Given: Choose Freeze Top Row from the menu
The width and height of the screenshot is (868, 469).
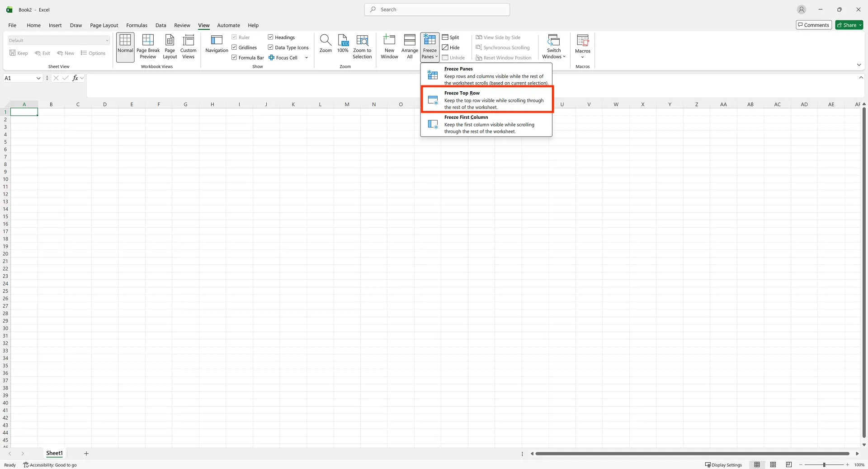Looking at the screenshot, I should pyautogui.click(x=486, y=99).
